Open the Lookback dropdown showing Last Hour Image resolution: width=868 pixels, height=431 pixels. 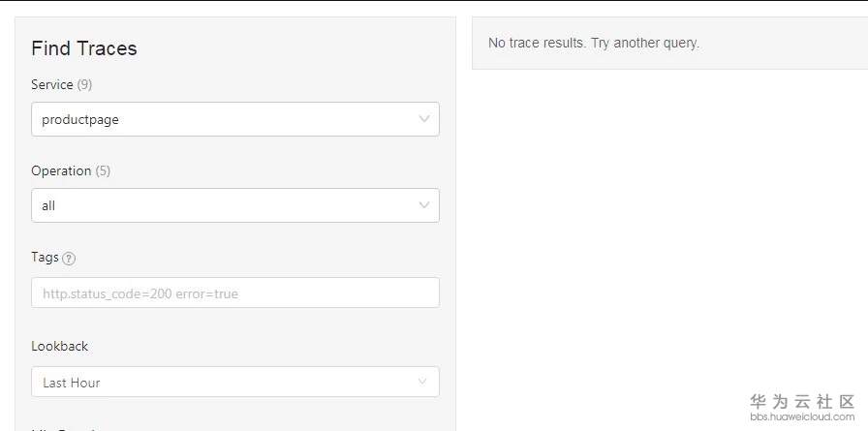(223, 382)
